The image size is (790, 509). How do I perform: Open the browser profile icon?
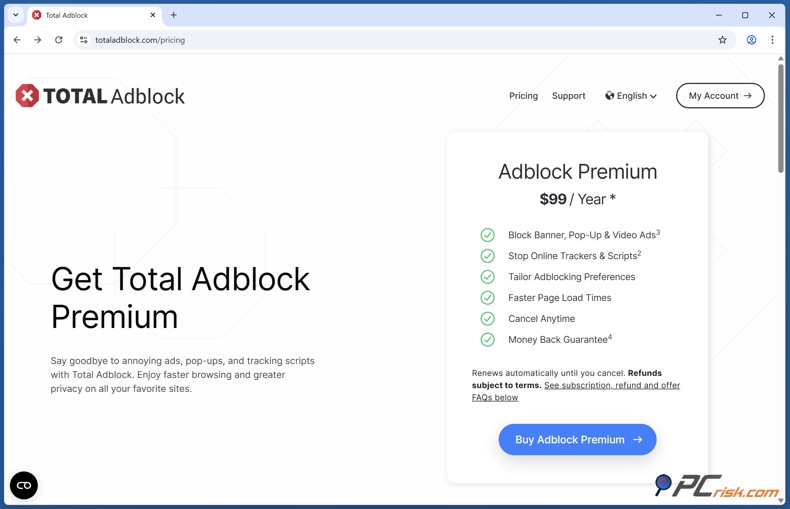(751, 40)
